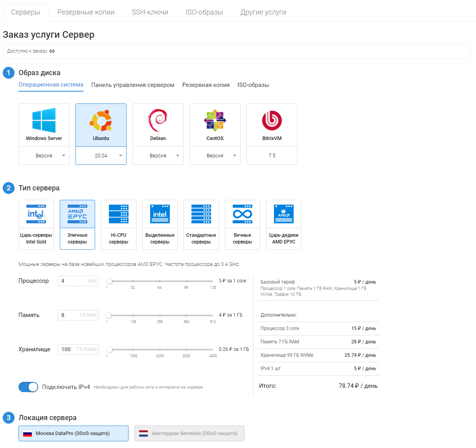
Task: Select Москва DataPro location option
Action: coord(74,433)
